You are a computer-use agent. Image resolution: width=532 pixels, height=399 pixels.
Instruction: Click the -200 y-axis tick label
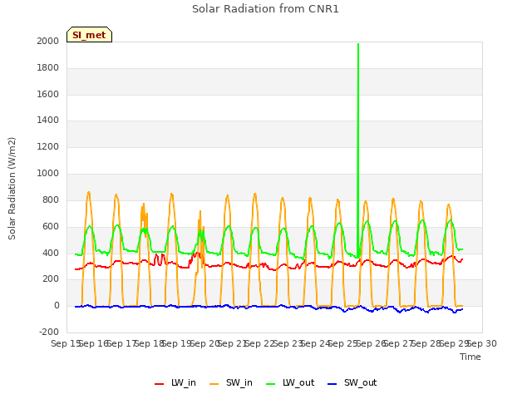49,332
